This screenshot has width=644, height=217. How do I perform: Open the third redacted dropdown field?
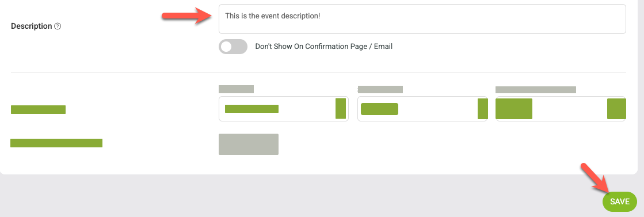click(561, 108)
